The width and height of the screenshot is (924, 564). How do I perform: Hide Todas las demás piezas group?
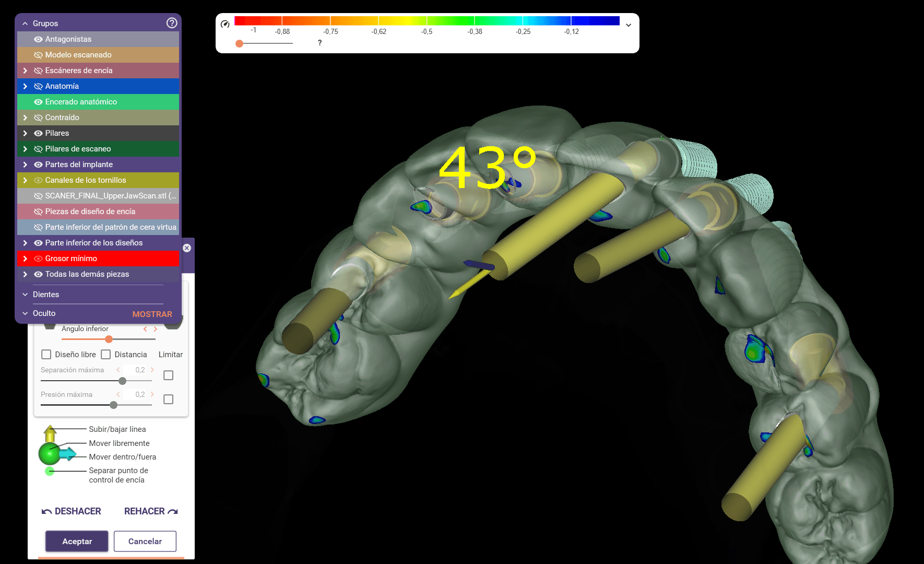pyautogui.click(x=38, y=274)
